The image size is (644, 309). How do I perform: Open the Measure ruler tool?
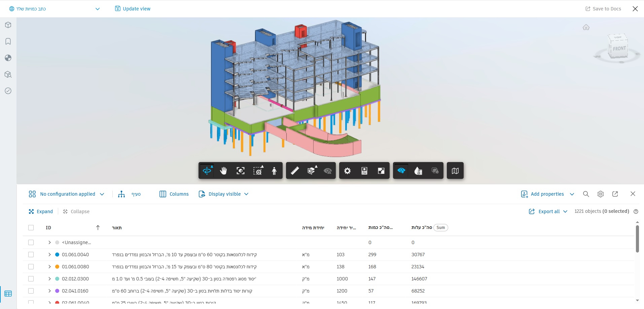pyautogui.click(x=295, y=171)
